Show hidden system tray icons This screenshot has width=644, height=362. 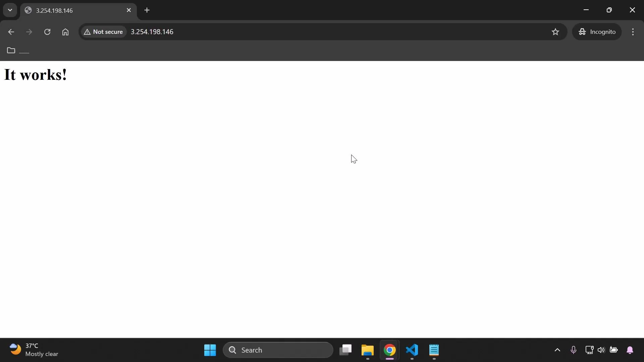click(x=557, y=350)
